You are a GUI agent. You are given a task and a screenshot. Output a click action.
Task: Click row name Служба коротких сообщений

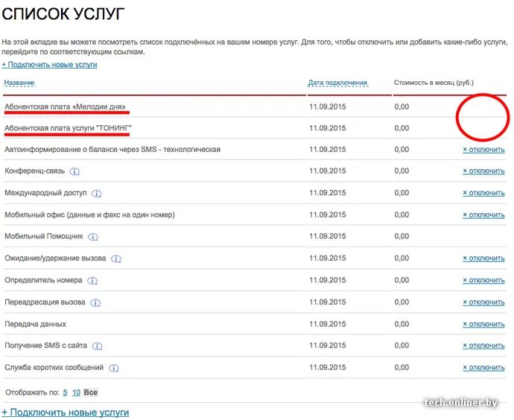[54, 368]
